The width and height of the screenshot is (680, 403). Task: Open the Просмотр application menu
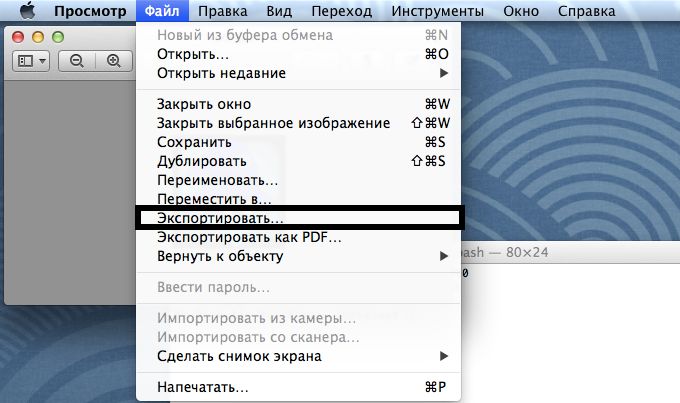89,12
